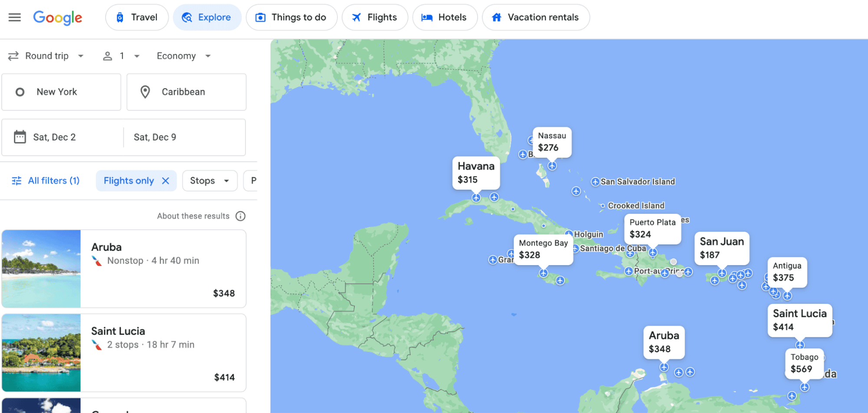Change return date Sat, Dec 9
The width and height of the screenshot is (868, 413).
(x=185, y=137)
